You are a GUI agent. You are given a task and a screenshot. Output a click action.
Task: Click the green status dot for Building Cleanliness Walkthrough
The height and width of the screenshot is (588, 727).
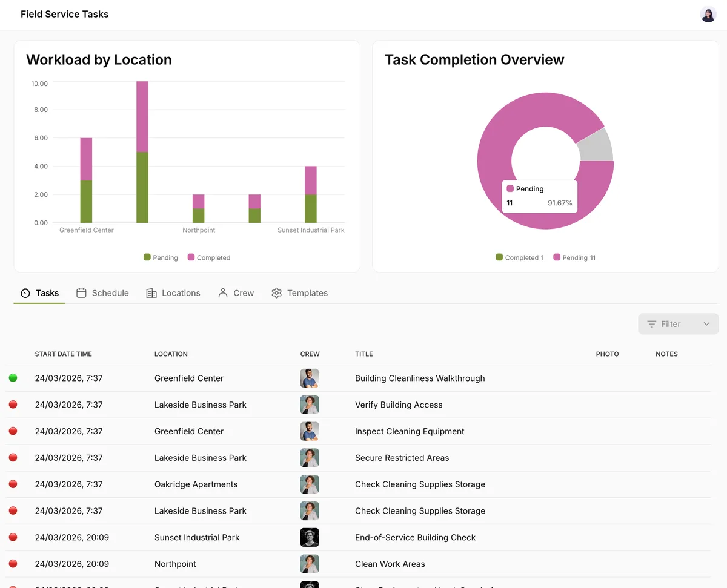click(x=13, y=378)
